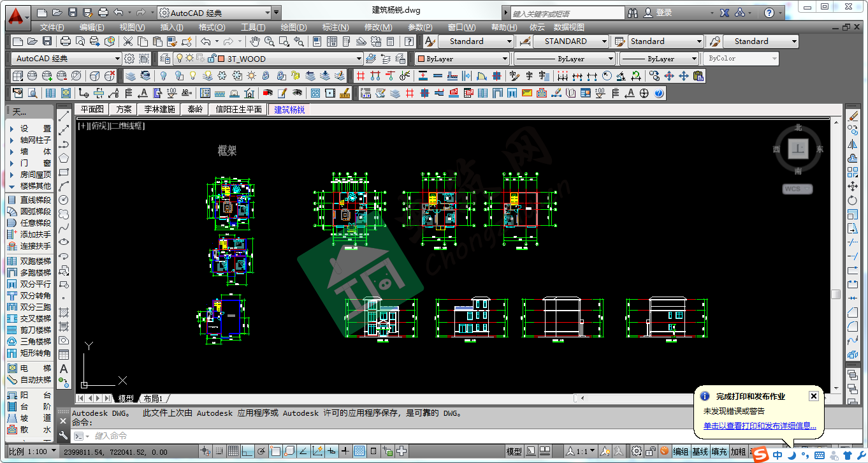Open the print and publish details link
Image resolution: width=868 pixels, height=463 pixels.
[x=760, y=426]
